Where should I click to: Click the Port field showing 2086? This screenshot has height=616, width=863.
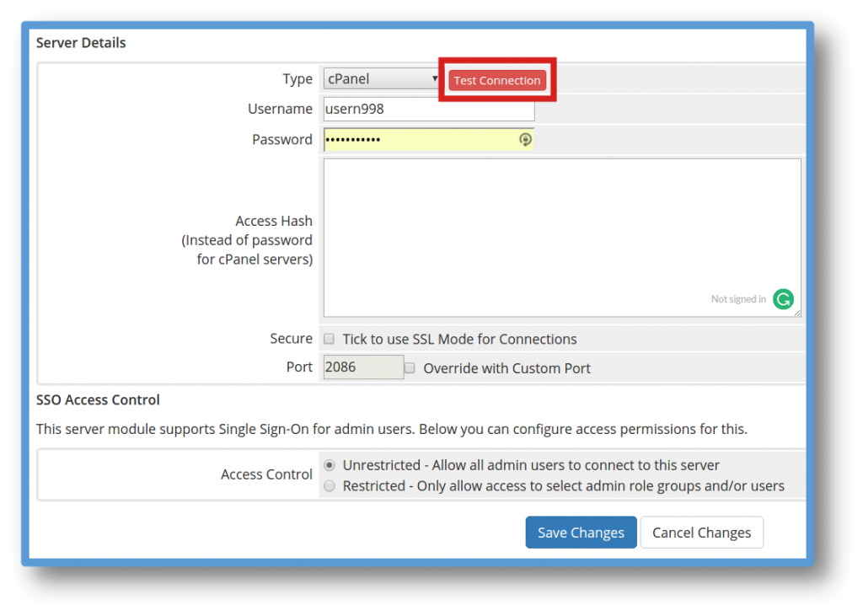[x=363, y=367]
